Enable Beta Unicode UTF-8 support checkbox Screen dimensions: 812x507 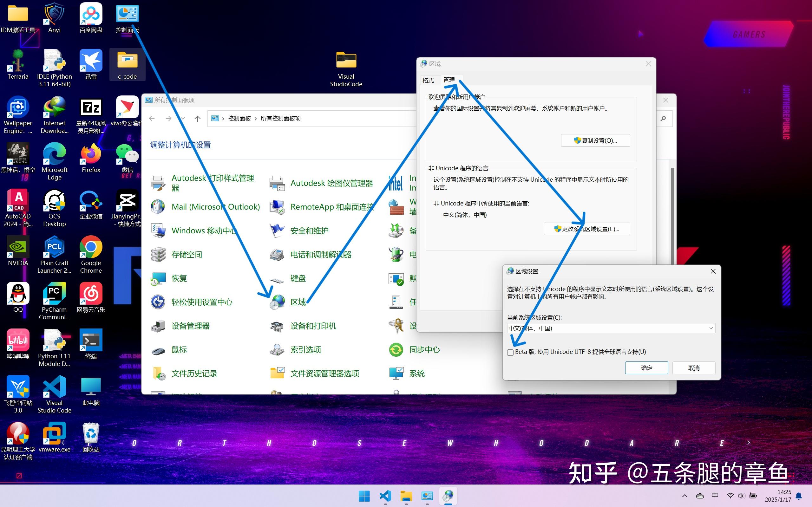click(x=510, y=352)
